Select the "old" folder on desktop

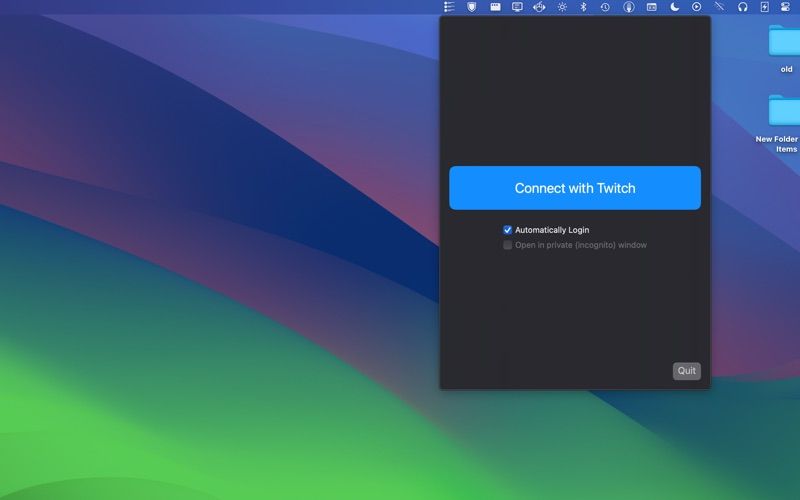pyautogui.click(x=786, y=48)
